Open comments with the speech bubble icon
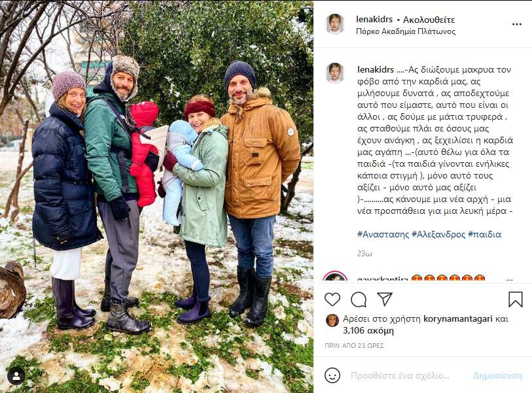The image size is (532, 393). coord(359,299)
